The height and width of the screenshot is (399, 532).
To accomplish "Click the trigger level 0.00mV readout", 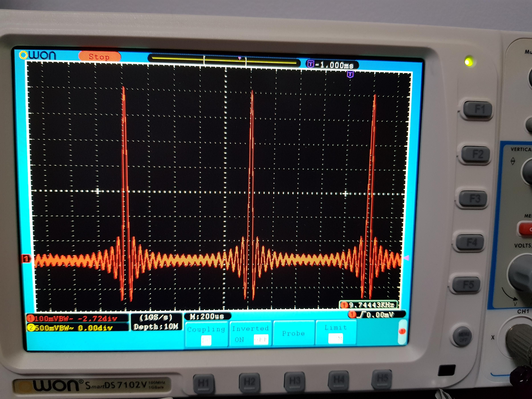I will click(377, 314).
